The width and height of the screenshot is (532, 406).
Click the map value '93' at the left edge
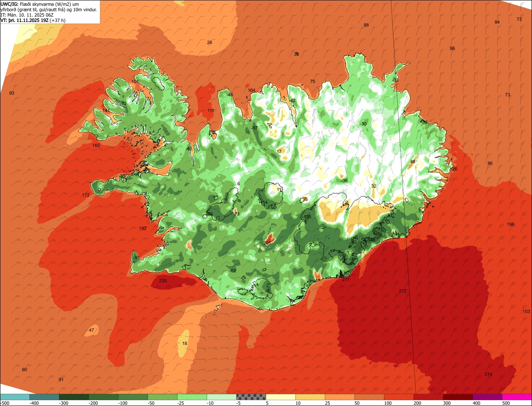coord(12,93)
